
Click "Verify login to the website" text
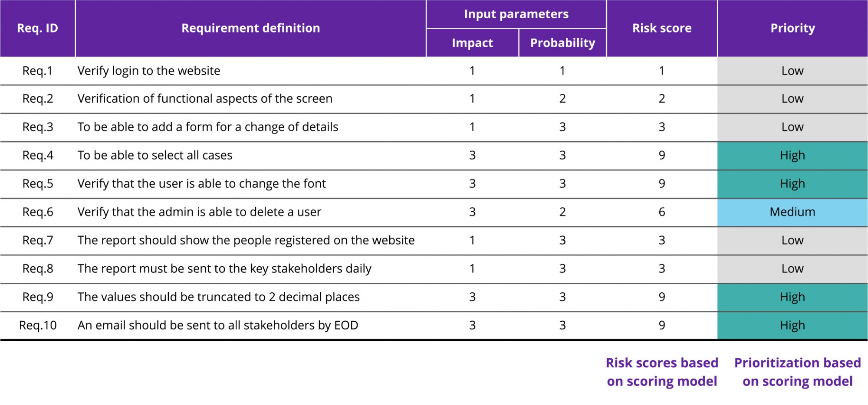click(149, 71)
